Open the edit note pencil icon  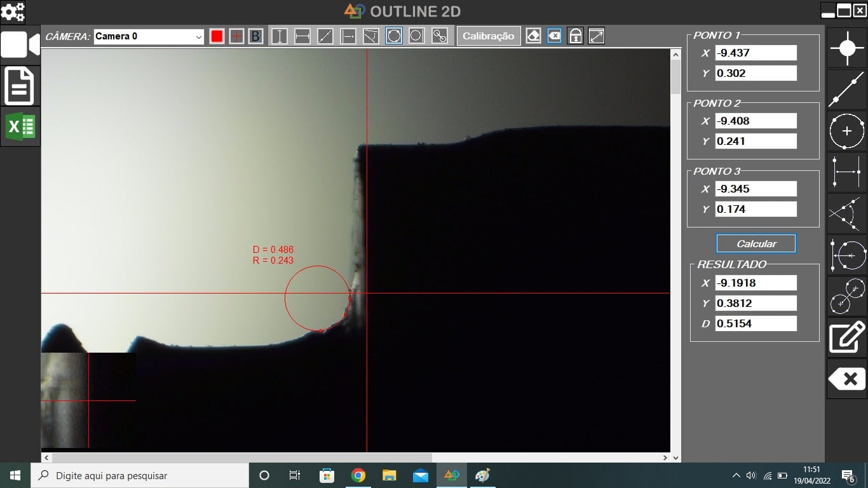pyautogui.click(x=846, y=337)
